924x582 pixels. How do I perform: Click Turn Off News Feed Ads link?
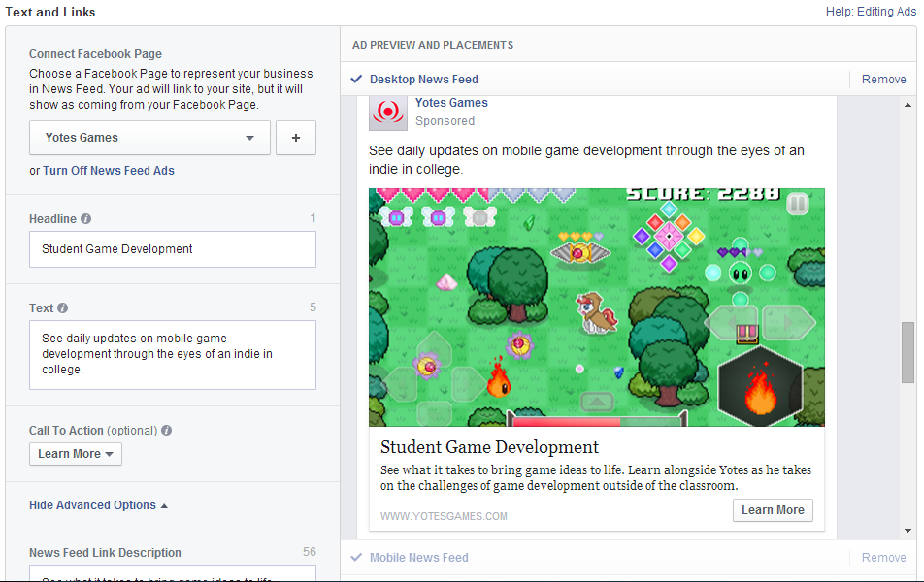(x=109, y=171)
